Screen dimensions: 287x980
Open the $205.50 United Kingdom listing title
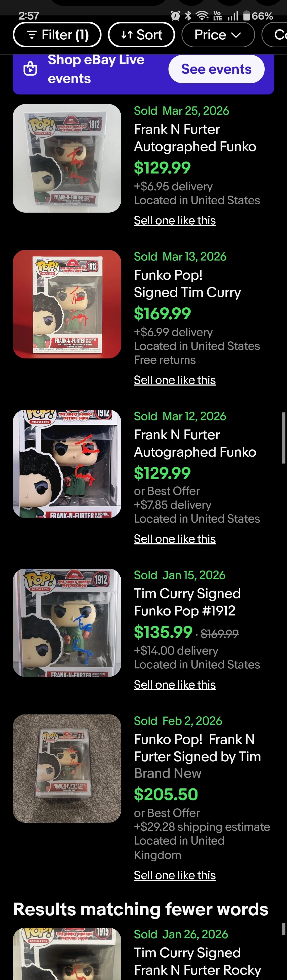197,748
